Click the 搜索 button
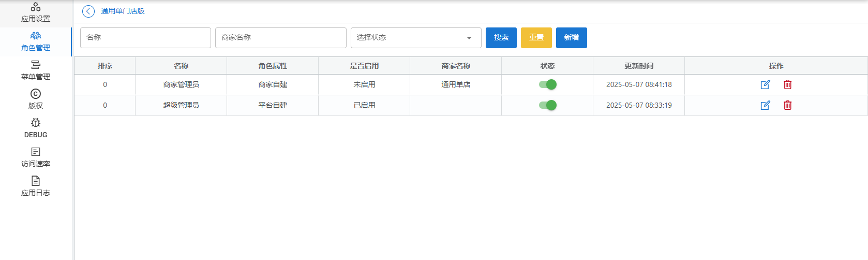The width and height of the screenshot is (868, 260). tap(501, 38)
